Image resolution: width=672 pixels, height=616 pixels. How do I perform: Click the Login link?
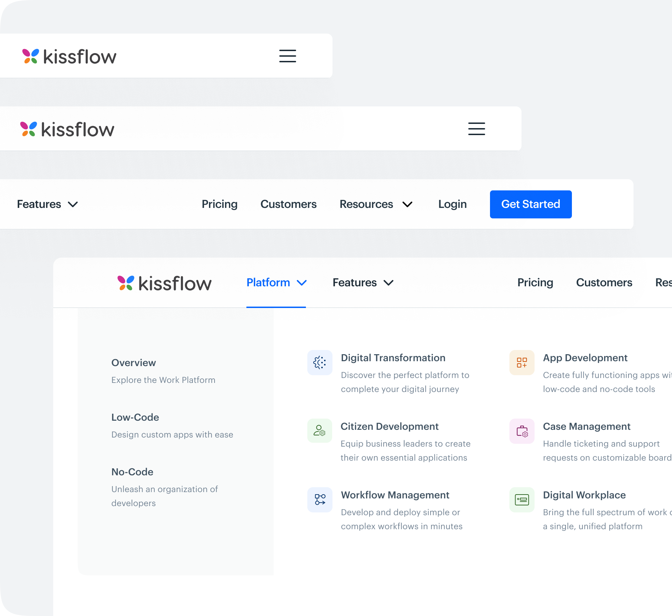click(x=453, y=204)
